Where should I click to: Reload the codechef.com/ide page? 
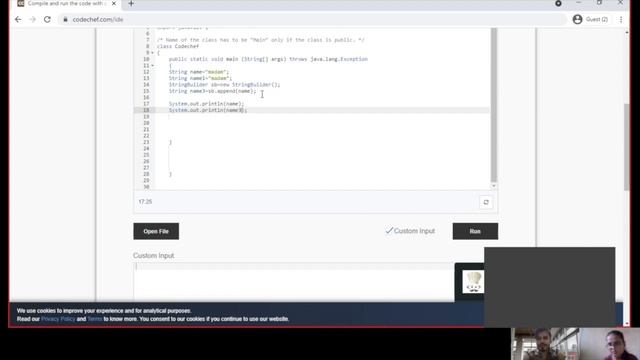pyautogui.click(x=47, y=19)
